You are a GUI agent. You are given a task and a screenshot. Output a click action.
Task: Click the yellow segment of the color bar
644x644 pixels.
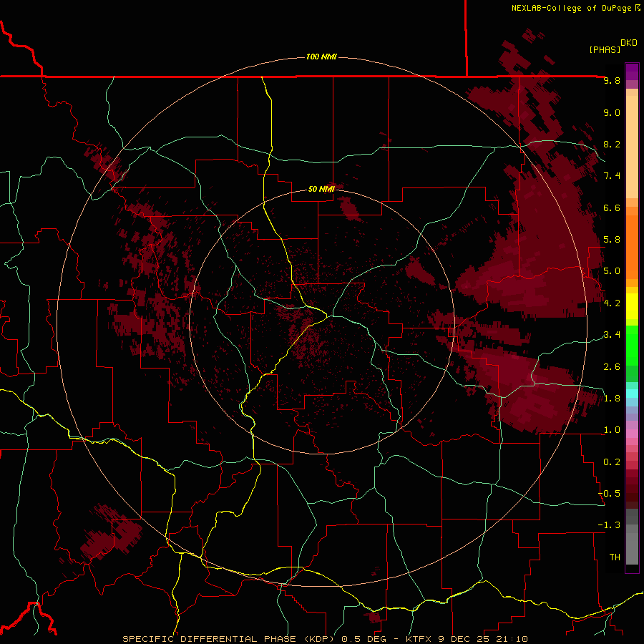632,306
